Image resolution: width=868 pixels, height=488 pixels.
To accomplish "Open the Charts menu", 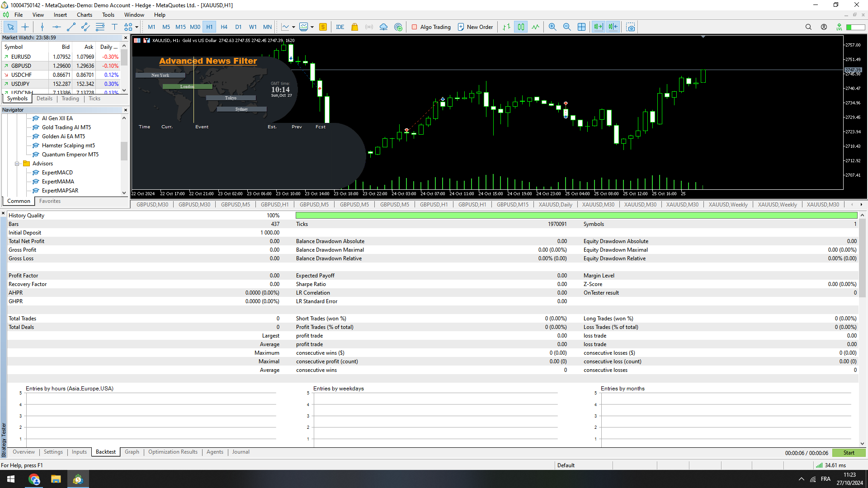I will 85,15.
